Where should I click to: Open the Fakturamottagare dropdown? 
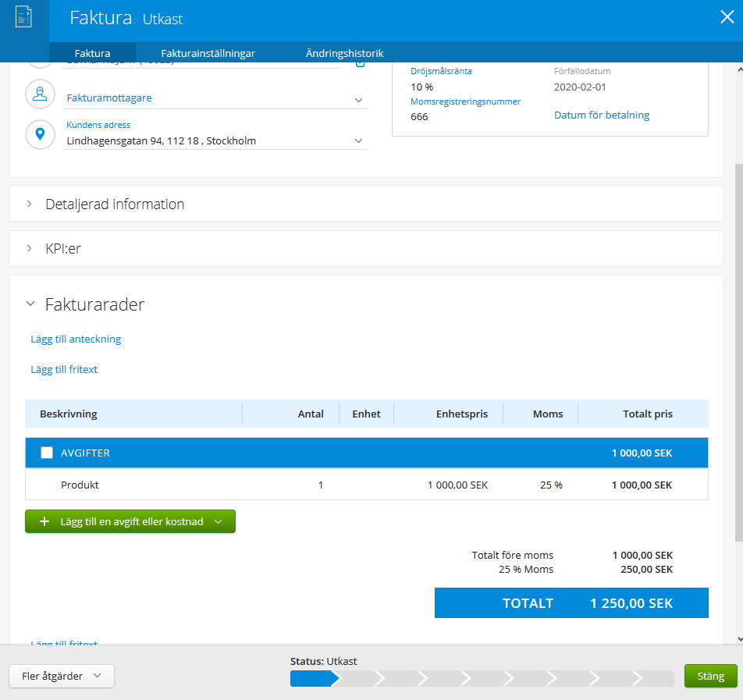[359, 100]
